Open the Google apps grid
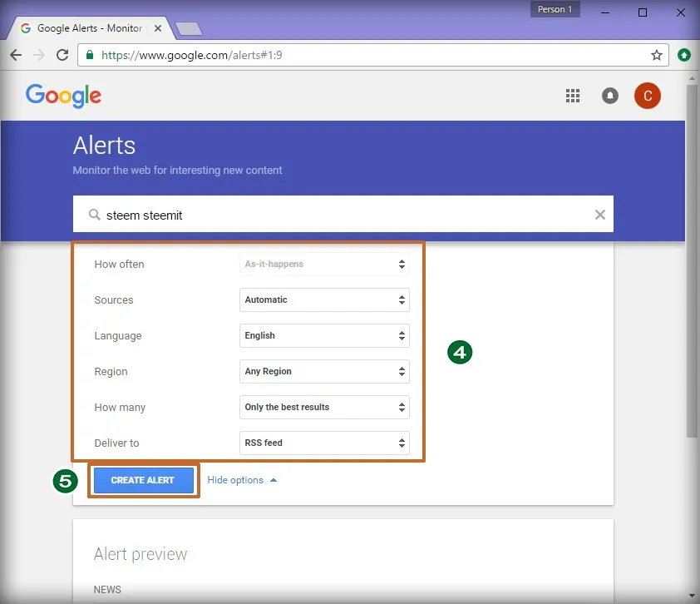 (573, 96)
